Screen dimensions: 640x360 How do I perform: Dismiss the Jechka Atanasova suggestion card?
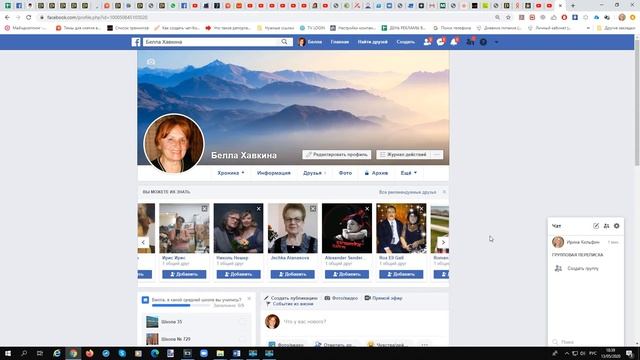click(x=313, y=209)
